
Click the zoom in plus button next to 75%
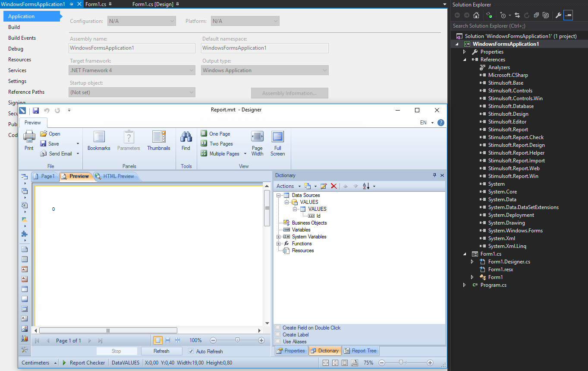pos(430,363)
